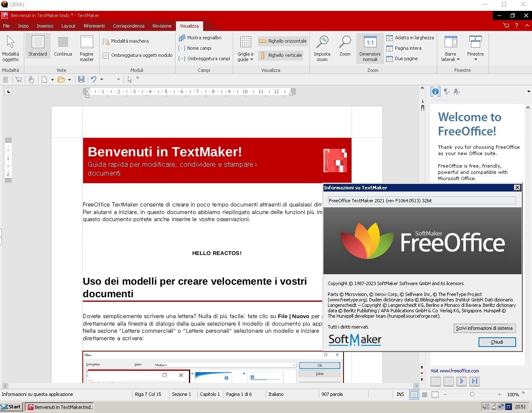Image resolution: width=532 pixels, height=413 pixels.
Task: Set zoom to Dimensioni normali
Action: [370, 48]
